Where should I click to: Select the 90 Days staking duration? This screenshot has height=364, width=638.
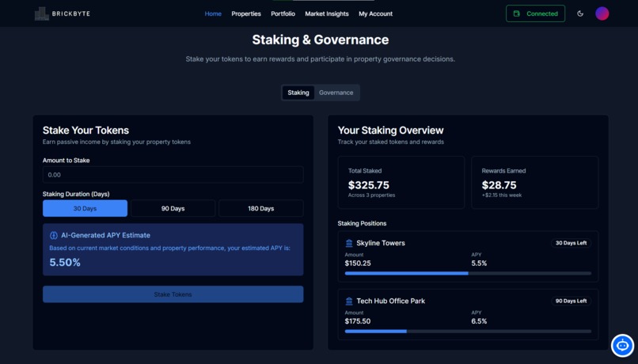pyautogui.click(x=173, y=208)
